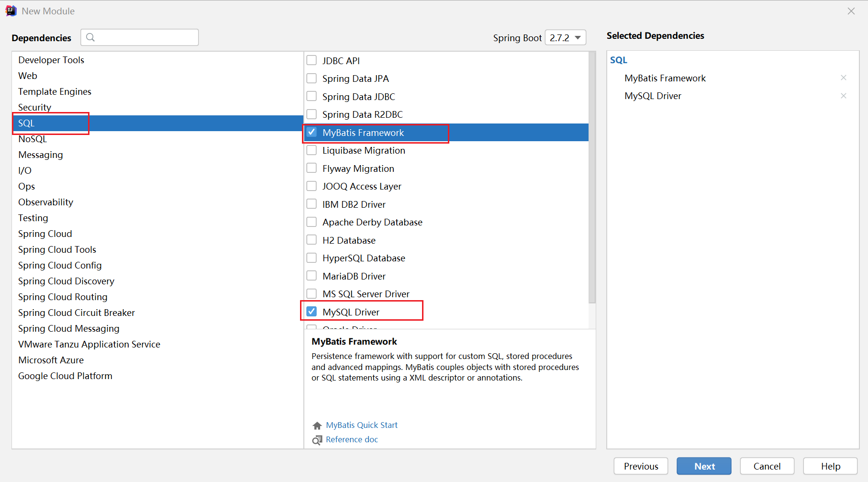Viewport: 868px width, 482px height.
Task: Check the JDBC API checkbox
Action: 312,60
